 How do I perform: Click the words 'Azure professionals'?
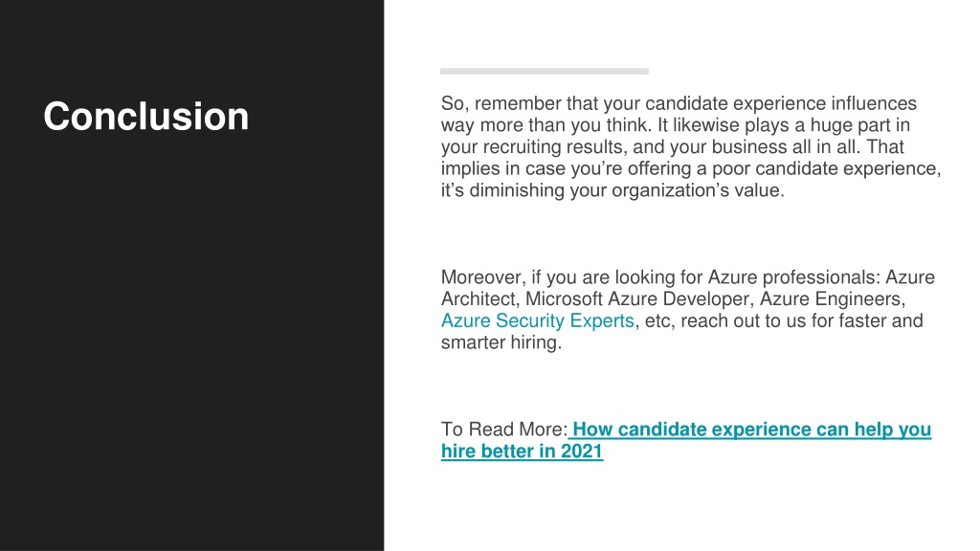pos(791,276)
